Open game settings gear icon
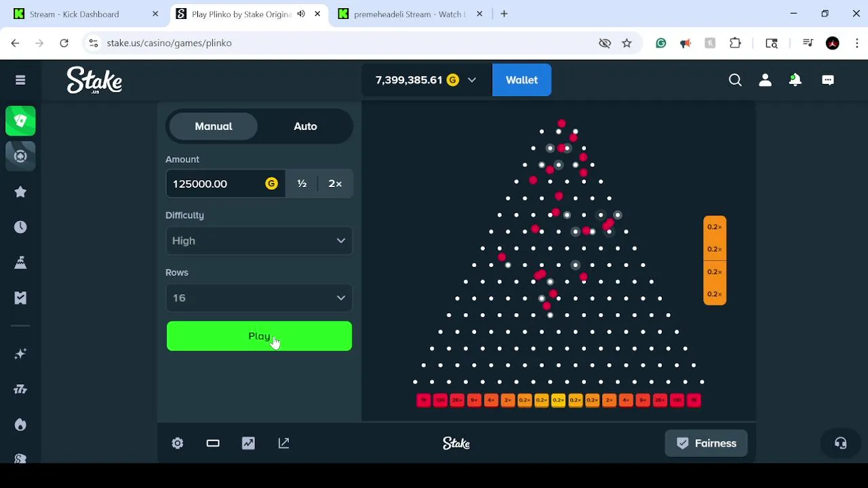The height and width of the screenshot is (488, 868). pyautogui.click(x=178, y=443)
